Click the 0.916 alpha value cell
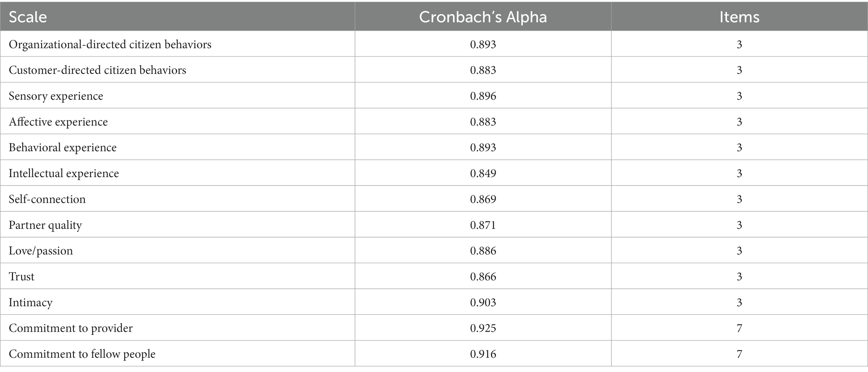 (x=483, y=354)
